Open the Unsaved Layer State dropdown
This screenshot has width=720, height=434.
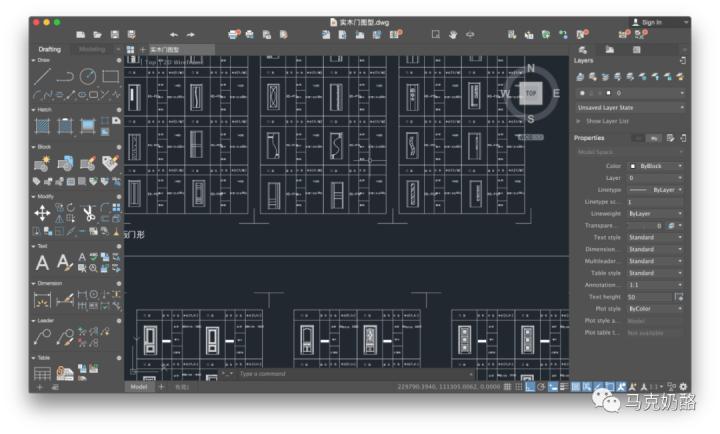coord(628,107)
